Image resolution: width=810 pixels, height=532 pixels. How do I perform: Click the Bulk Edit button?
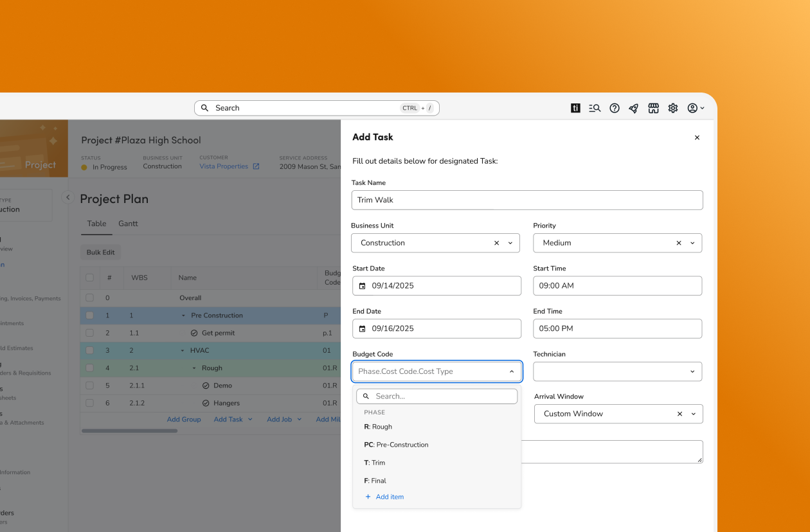101,253
